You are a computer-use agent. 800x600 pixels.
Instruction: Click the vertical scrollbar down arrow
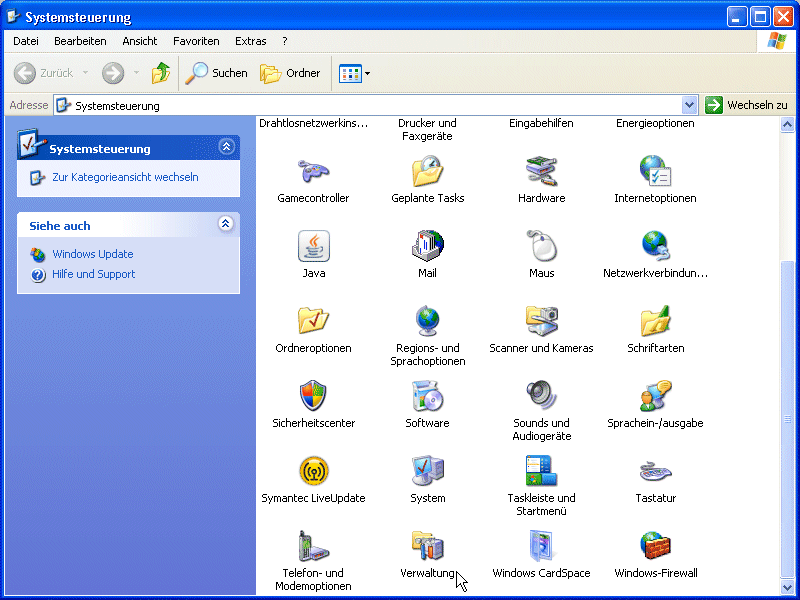coord(787,587)
